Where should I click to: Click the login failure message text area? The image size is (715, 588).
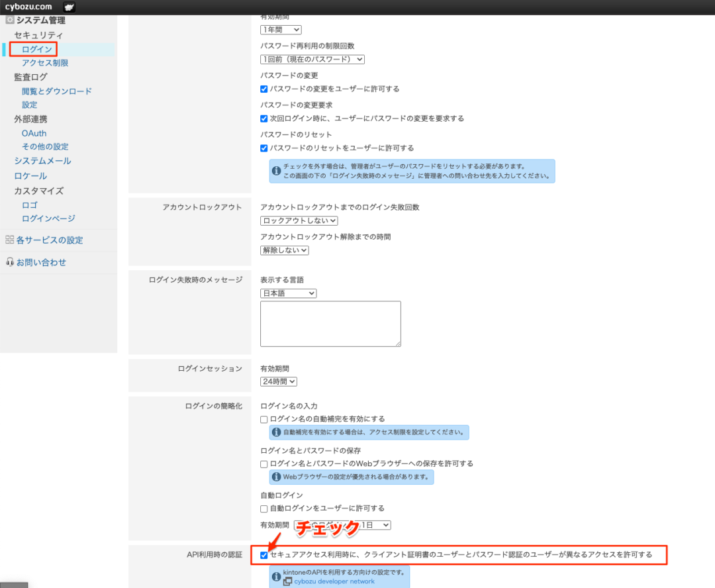[330, 323]
